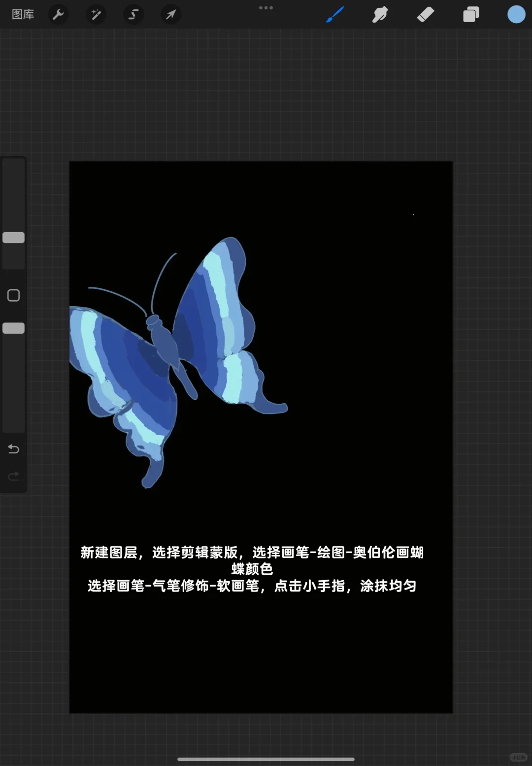Tap the brush opacity modify square
This screenshot has height=766, width=532.
(13, 295)
